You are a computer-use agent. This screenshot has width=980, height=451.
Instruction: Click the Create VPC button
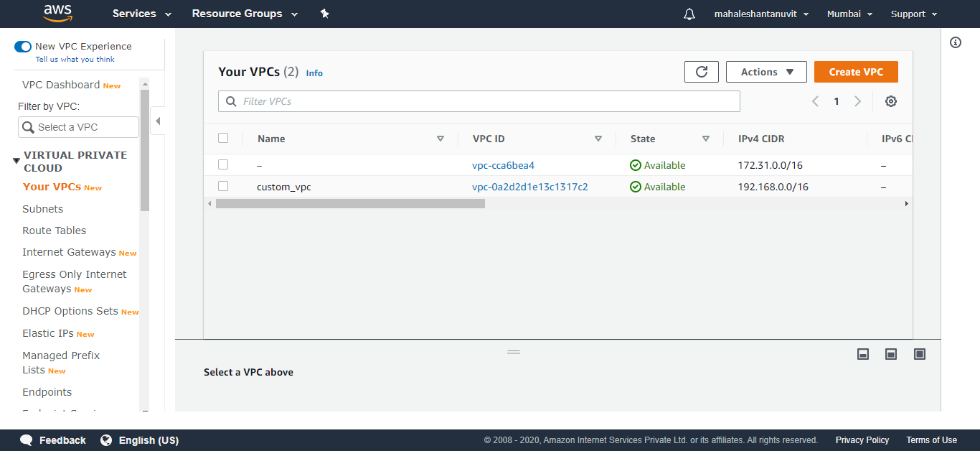[x=856, y=72]
